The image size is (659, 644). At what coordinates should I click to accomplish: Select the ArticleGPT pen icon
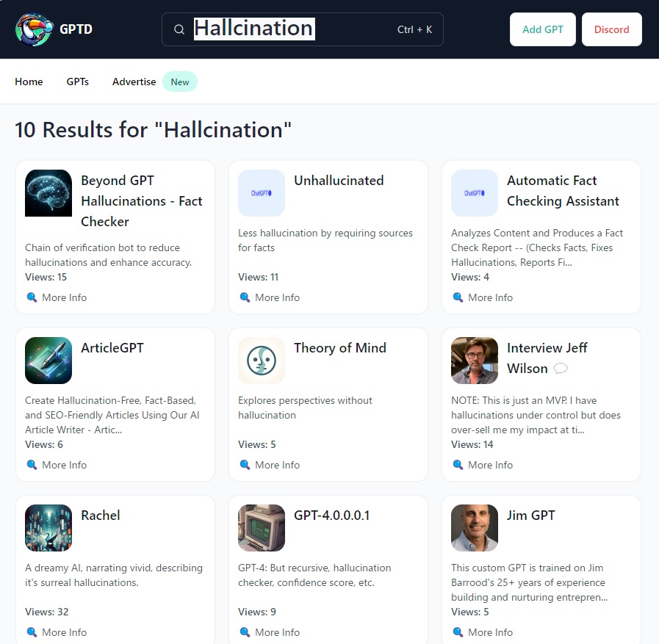point(48,361)
